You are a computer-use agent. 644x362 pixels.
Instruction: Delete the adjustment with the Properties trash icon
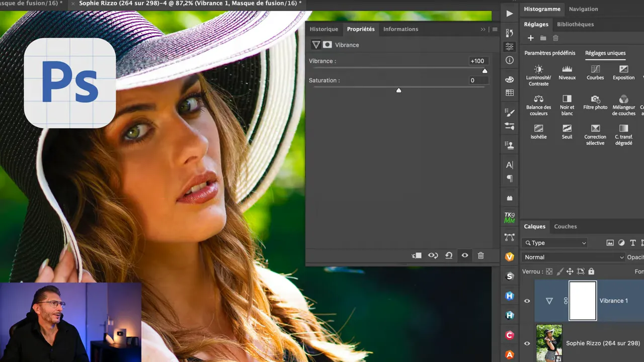[480, 255]
